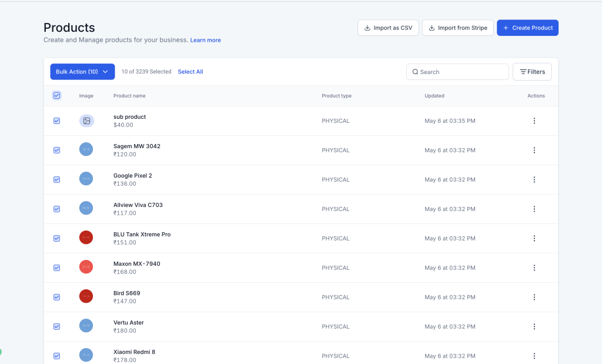Uncheck the sub product row checkbox
This screenshot has height=364, width=602.
57,121
